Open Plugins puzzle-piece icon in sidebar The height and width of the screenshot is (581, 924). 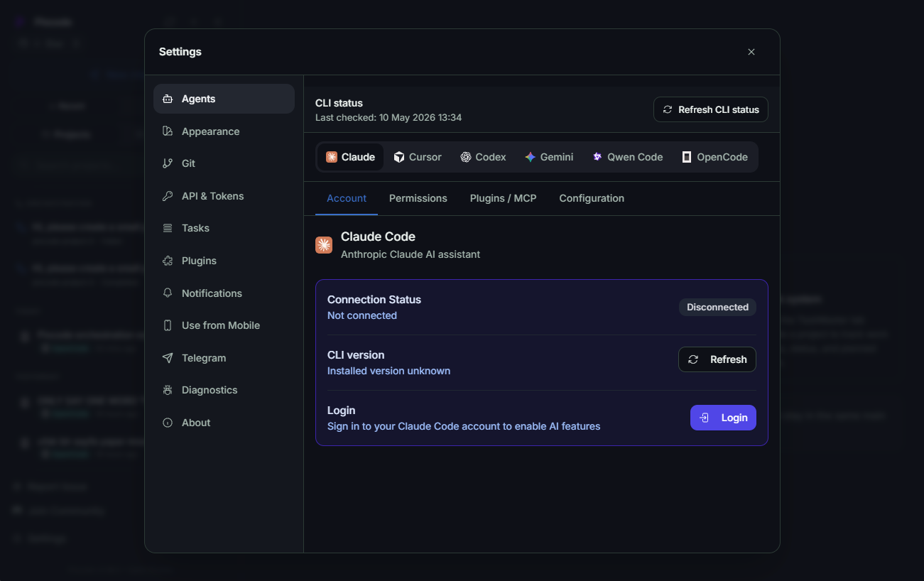168,261
